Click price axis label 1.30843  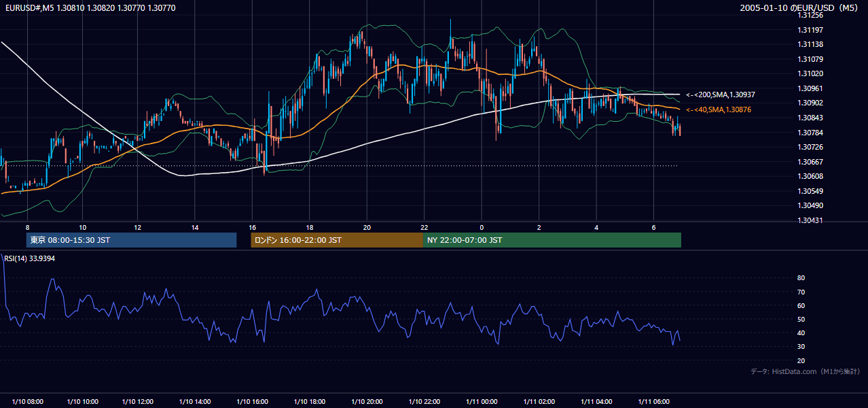[x=810, y=118]
